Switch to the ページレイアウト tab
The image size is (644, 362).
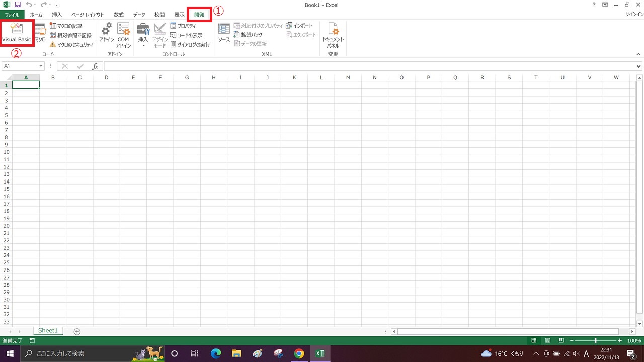88,15
